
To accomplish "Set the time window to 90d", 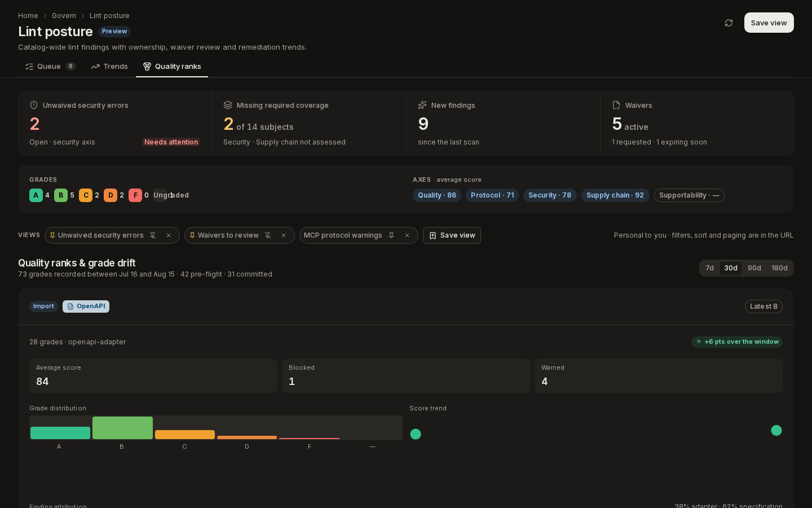I will point(754,268).
